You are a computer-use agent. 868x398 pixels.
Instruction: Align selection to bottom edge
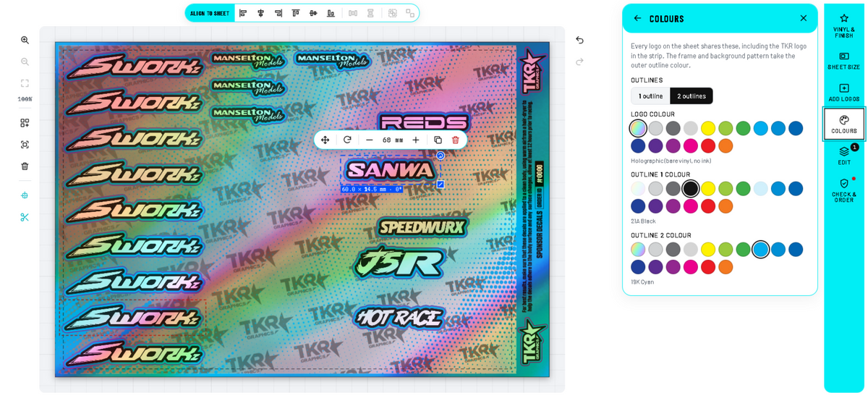pyautogui.click(x=331, y=13)
